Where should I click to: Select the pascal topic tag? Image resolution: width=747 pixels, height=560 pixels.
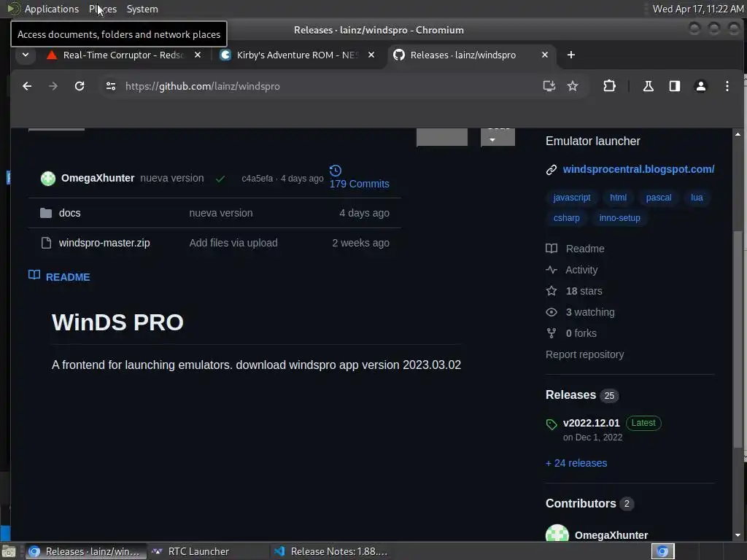(x=659, y=198)
